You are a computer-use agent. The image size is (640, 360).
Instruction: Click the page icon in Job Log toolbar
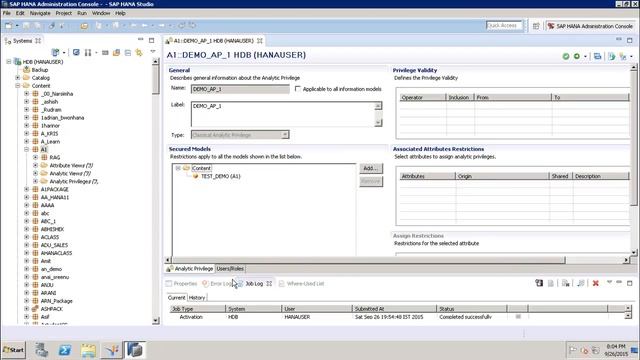coord(551,283)
